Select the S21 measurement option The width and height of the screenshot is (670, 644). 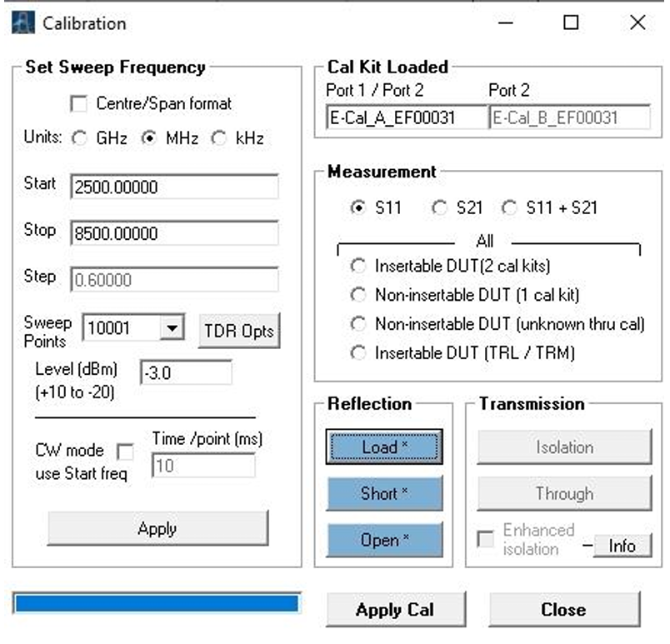(440, 208)
